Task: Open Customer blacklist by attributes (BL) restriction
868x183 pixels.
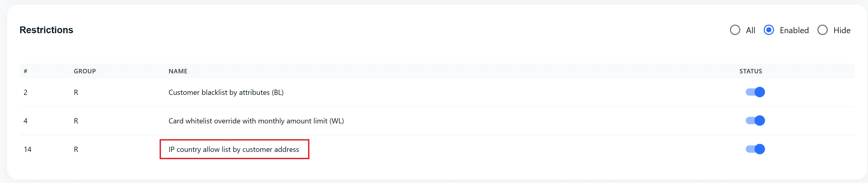Action: [x=226, y=93]
